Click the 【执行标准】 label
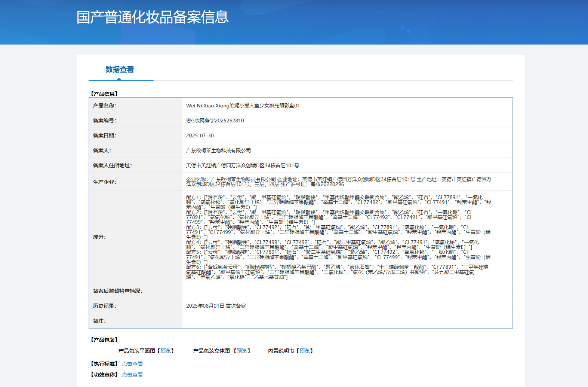 click(104, 364)
